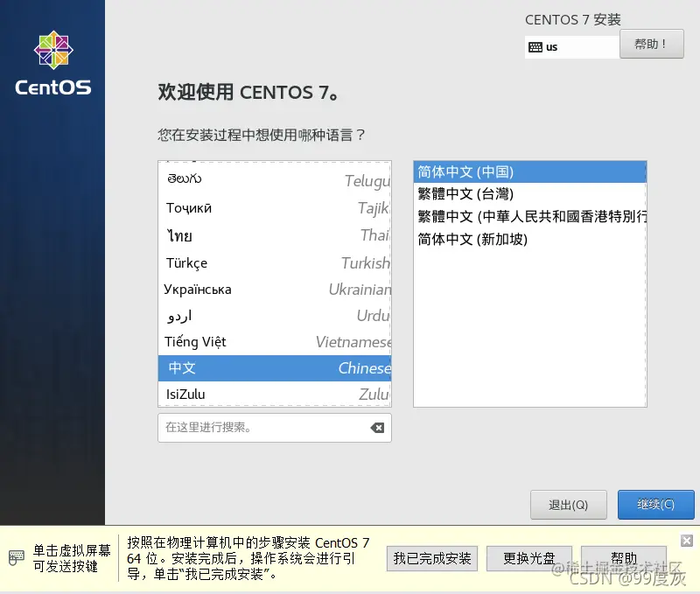Select the Urdu language row
Screen dimensions: 700x594
[x=275, y=316]
